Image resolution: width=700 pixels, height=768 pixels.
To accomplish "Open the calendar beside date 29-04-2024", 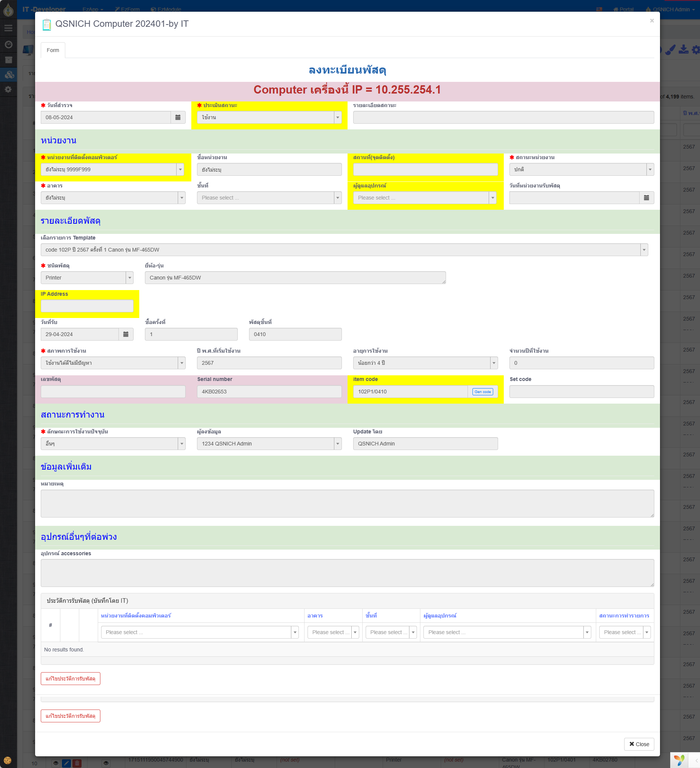I will (x=126, y=334).
